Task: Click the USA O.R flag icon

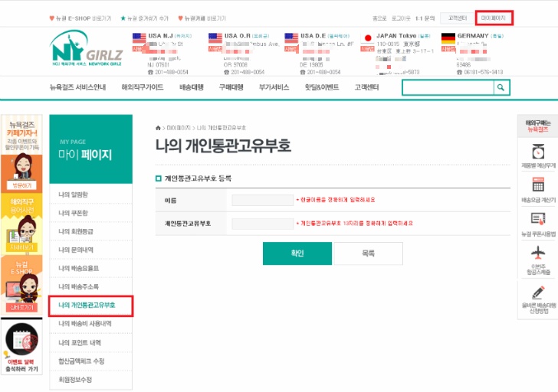Action: click(215, 38)
